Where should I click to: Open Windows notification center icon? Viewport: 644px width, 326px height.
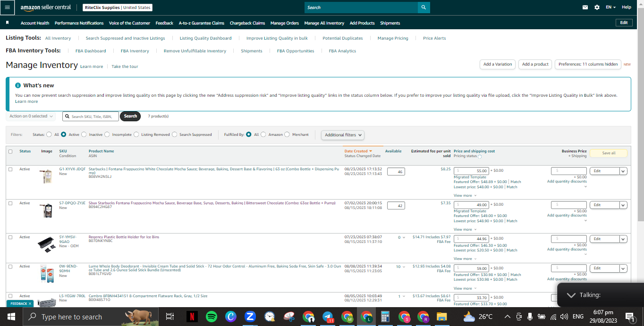pos(629,317)
